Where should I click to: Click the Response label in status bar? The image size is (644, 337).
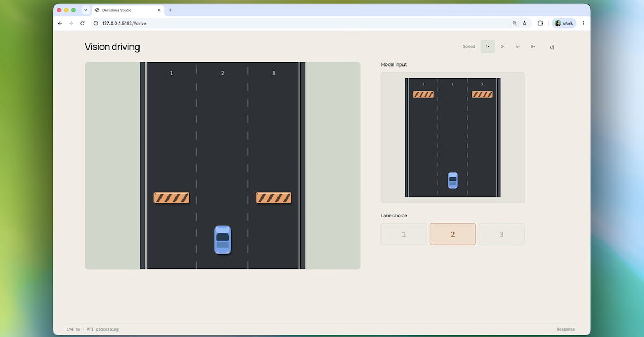[x=566, y=329]
